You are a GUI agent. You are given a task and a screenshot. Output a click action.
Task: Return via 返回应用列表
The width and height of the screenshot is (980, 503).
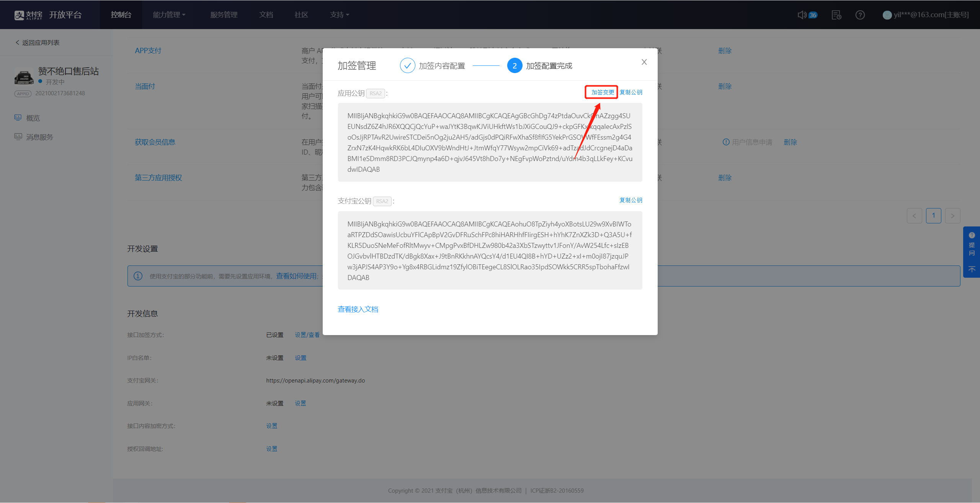38,42
